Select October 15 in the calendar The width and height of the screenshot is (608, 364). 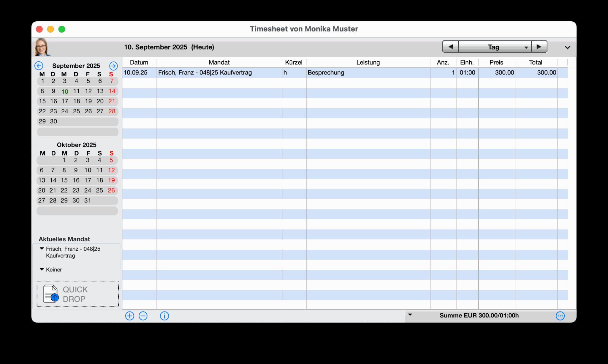(x=64, y=180)
